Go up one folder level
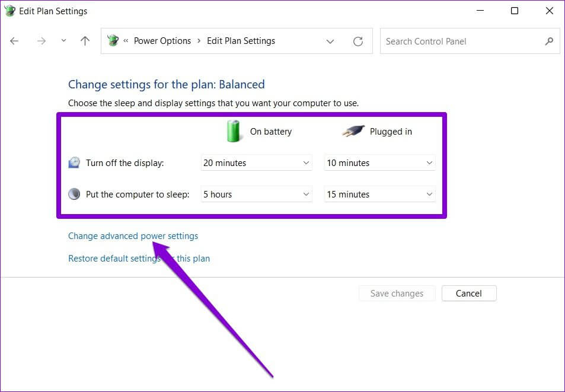The image size is (565, 392). tap(85, 41)
